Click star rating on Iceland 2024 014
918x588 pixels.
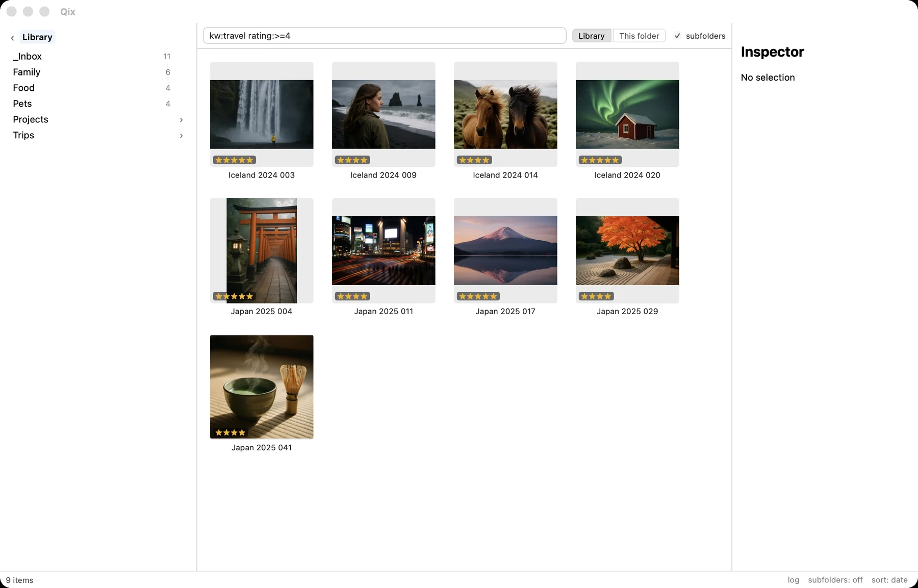point(474,160)
